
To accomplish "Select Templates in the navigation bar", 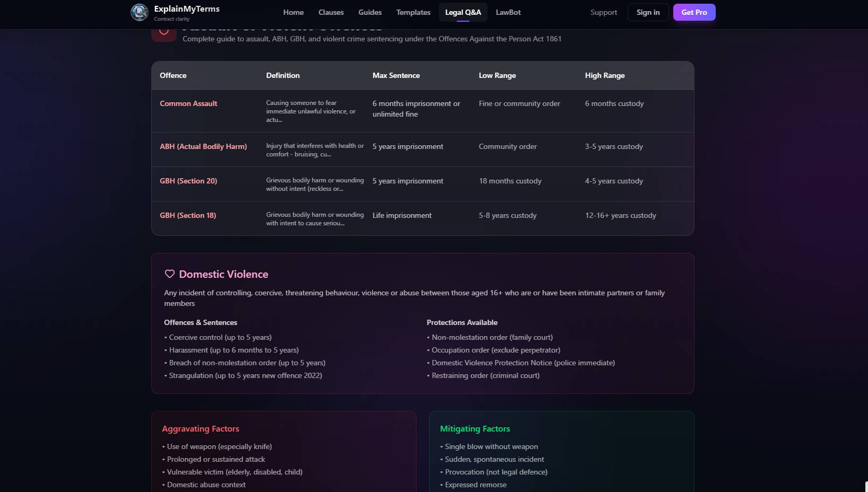I will 413,12.
